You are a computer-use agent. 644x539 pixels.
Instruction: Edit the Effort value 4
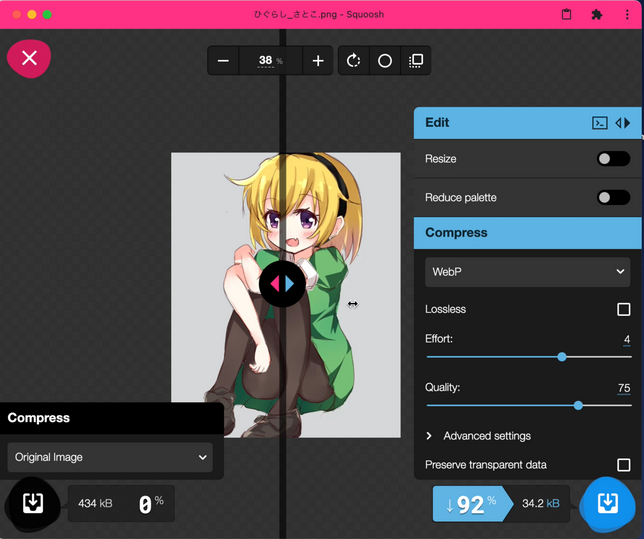tap(626, 339)
